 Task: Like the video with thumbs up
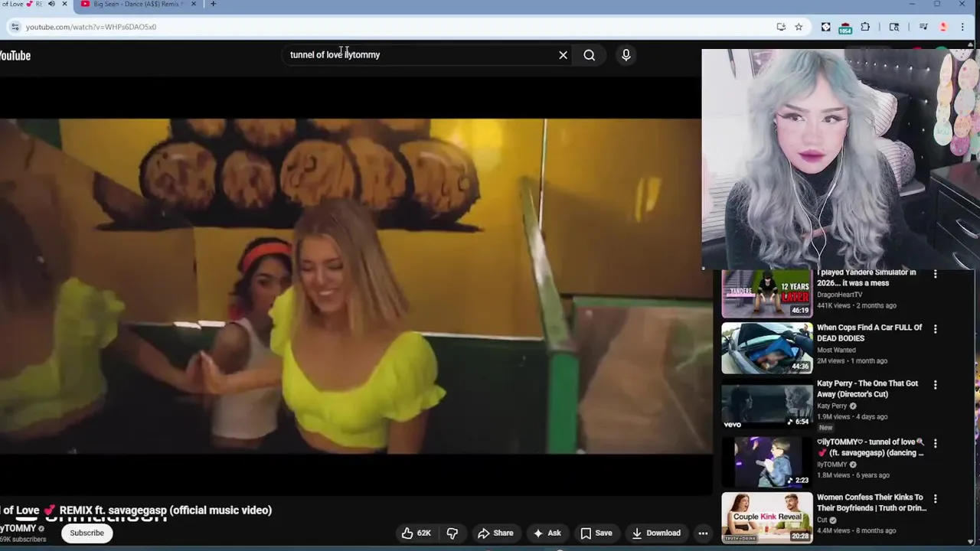[x=416, y=533]
